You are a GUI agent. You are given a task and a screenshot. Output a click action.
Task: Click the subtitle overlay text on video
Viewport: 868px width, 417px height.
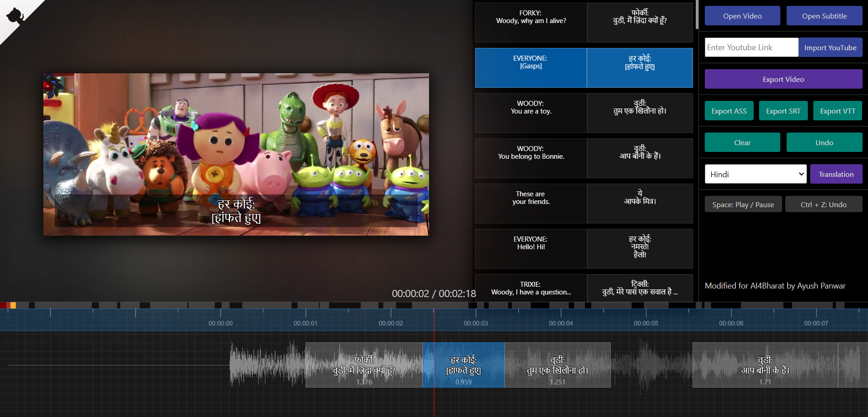[x=236, y=211]
